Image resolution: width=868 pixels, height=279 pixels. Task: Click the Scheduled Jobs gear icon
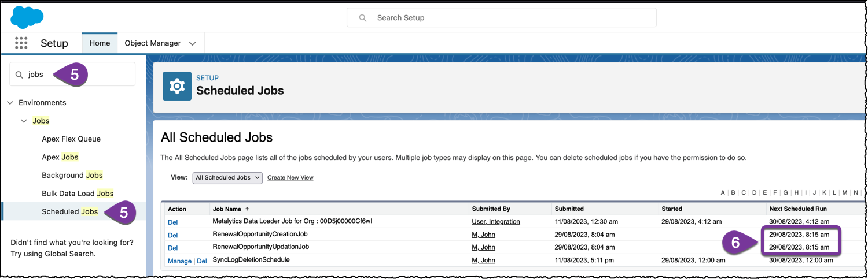176,86
